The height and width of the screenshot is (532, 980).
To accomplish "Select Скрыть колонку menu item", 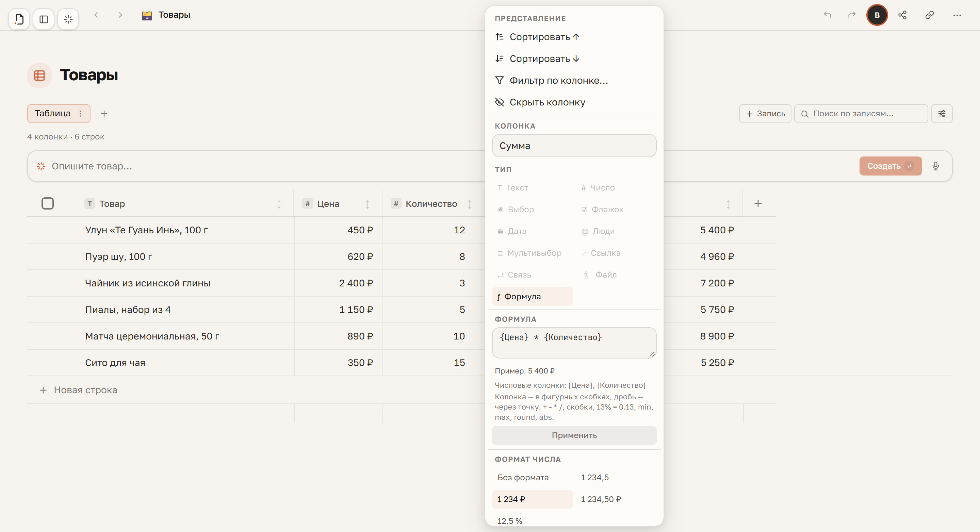I will [574, 102].
